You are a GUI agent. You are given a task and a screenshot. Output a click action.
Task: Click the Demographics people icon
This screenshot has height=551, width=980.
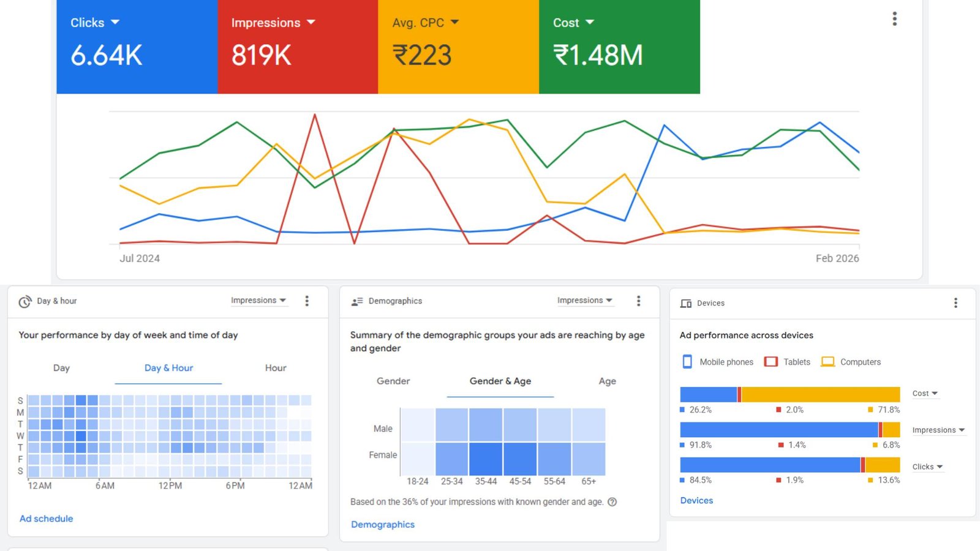pyautogui.click(x=357, y=301)
